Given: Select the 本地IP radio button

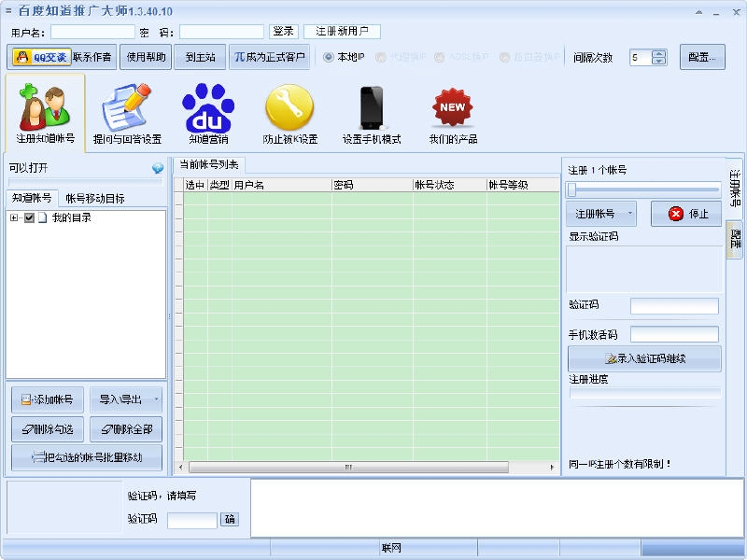Looking at the screenshot, I should (x=329, y=57).
